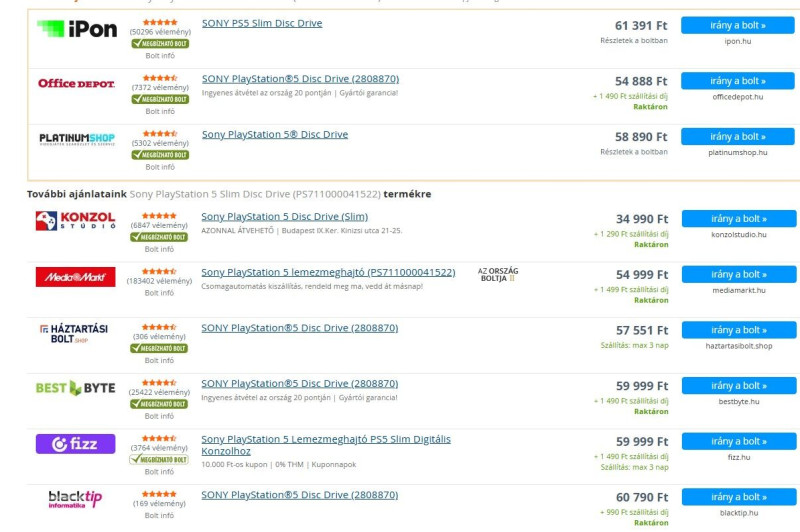Click the 54 999 Ft price
The height and width of the screenshot is (532, 800).
642,274
